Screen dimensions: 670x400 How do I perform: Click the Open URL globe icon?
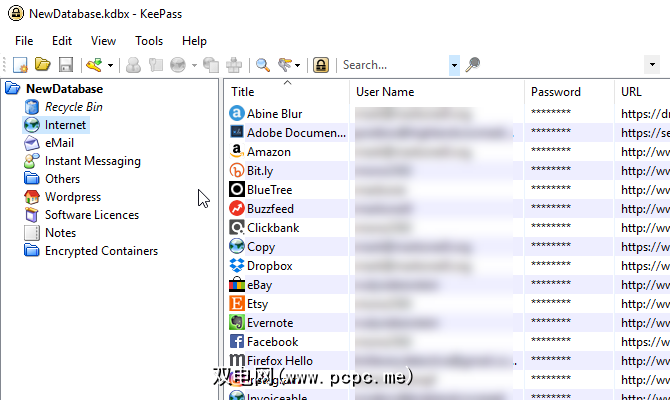tap(178, 65)
